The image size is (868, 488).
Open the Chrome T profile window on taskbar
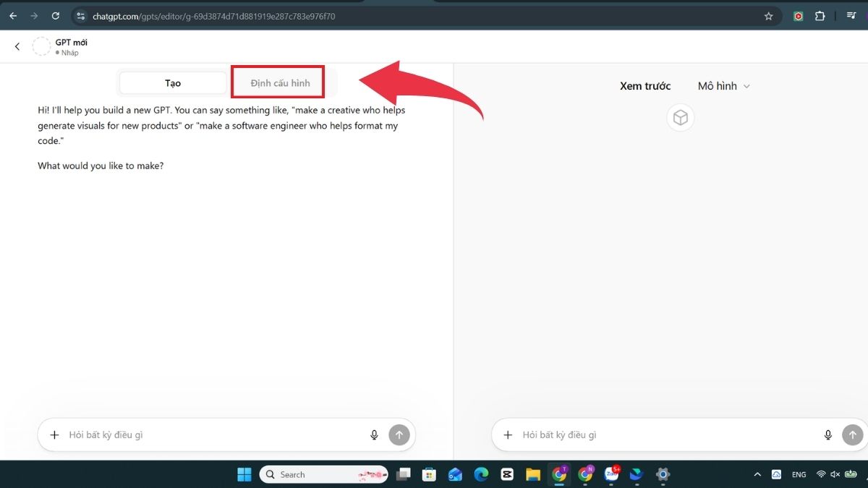pos(560,474)
